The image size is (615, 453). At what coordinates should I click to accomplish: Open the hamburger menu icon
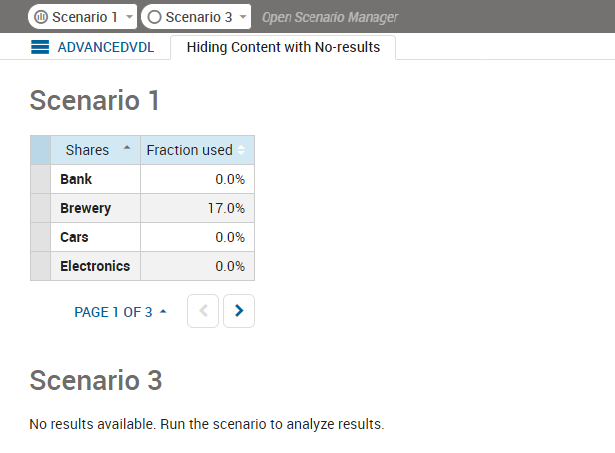point(40,47)
